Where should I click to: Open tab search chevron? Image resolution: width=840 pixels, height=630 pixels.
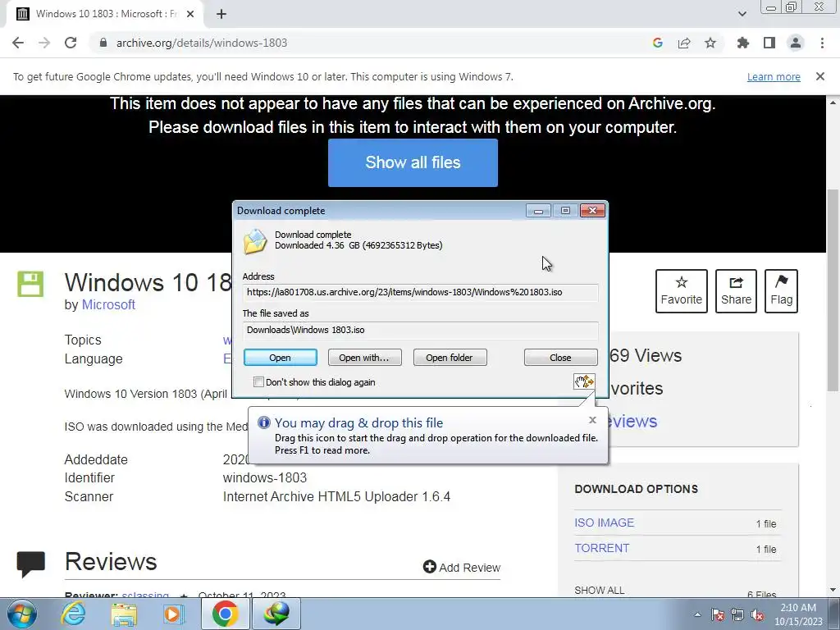742,14
